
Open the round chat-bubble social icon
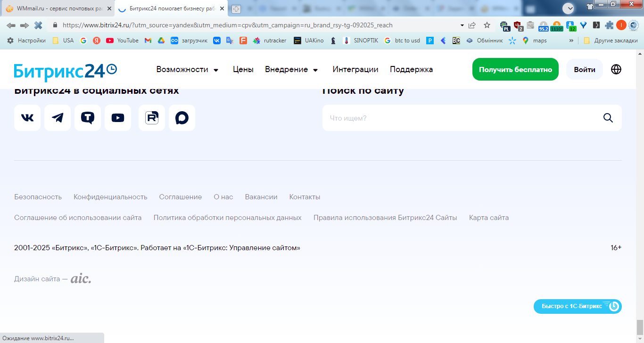pyautogui.click(x=182, y=118)
